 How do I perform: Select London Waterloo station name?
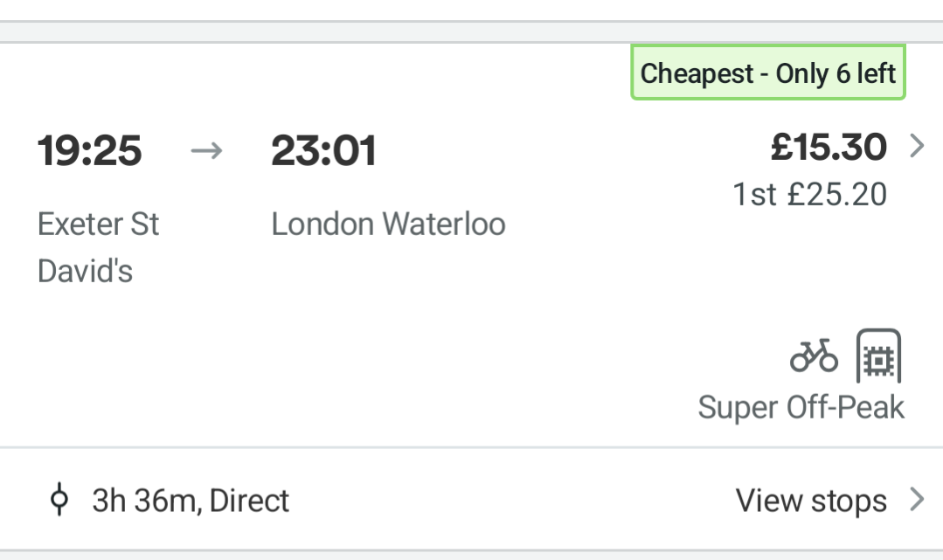(389, 225)
